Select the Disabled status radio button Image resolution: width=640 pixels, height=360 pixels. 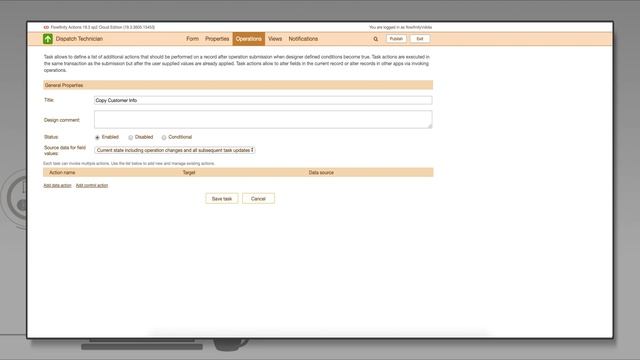pyautogui.click(x=131, y=138)
